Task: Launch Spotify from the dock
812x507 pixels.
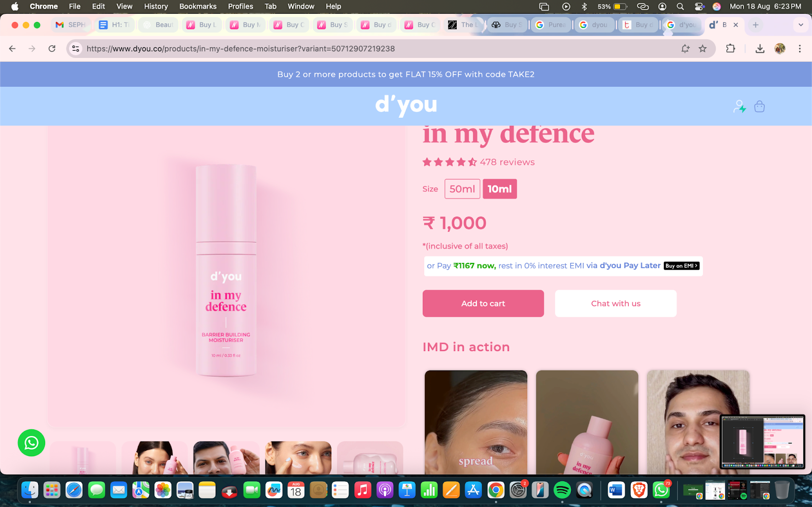Action: click(562, 490)
